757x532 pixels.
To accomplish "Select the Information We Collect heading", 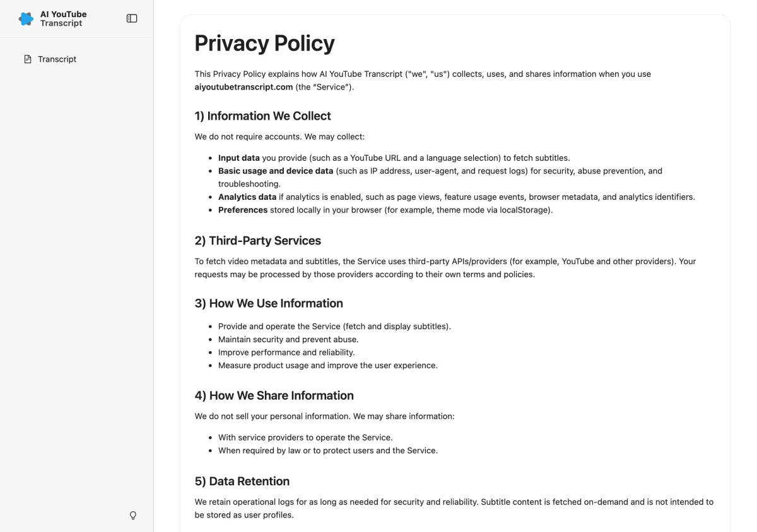I will [262, 116].
